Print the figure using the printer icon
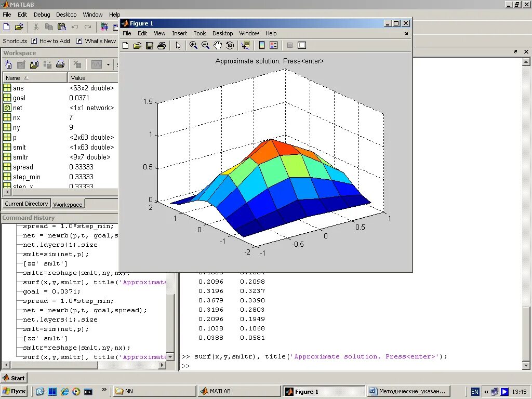Image resolution: width=532 pixels, height=399 pixels. tap(162, 46)
